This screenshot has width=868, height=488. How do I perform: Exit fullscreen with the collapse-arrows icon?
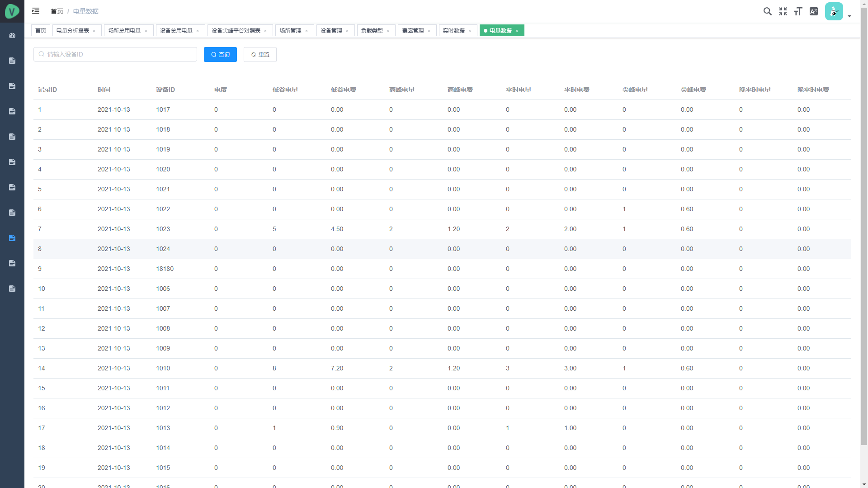pyautogui.click(x=783, y=11)
